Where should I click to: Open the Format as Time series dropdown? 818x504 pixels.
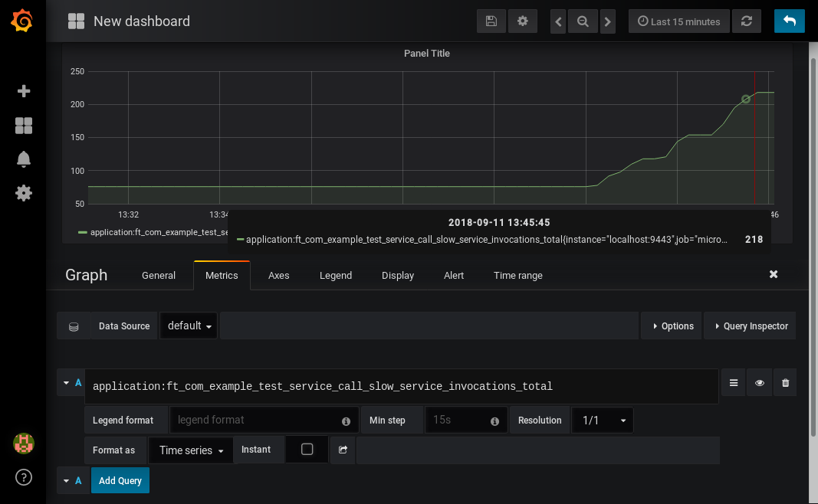(x=191, y=450)
